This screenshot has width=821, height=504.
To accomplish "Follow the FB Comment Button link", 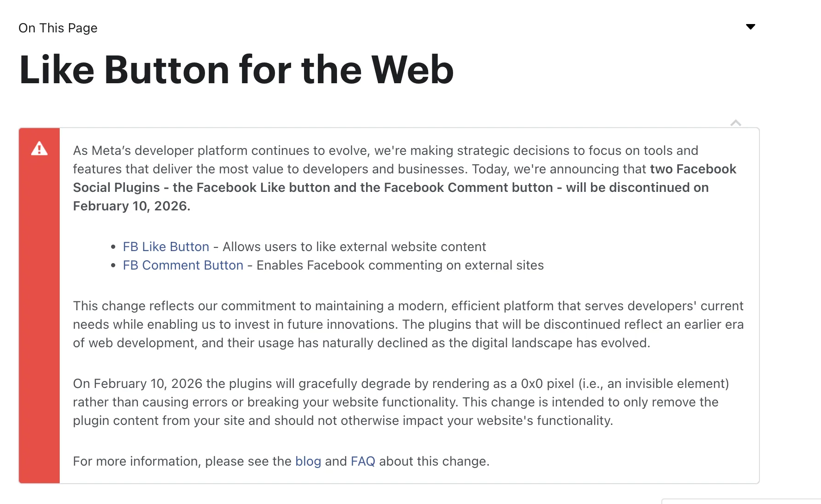I will click(183, 265).
